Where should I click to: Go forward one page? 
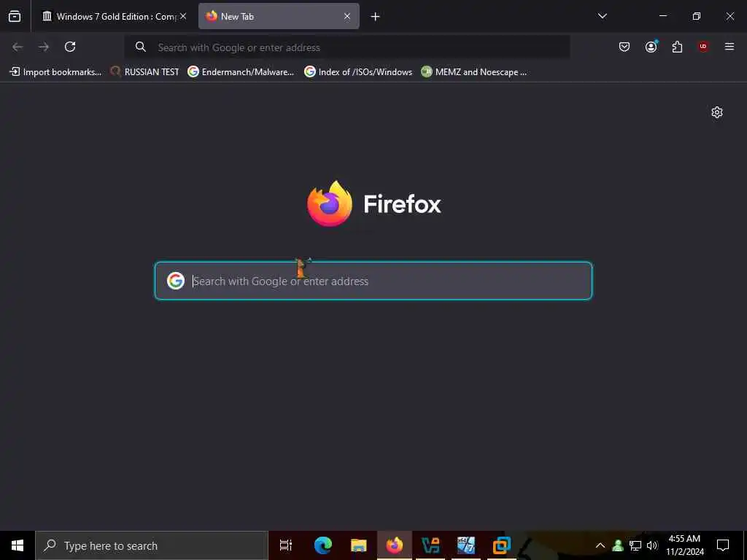click(44, 47)
